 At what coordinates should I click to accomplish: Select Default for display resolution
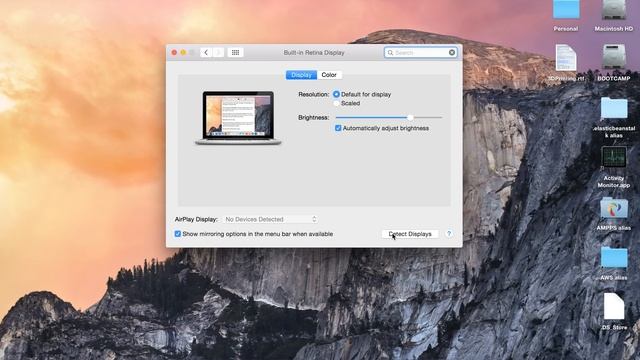pyautogui.click(x=336, y=94)
